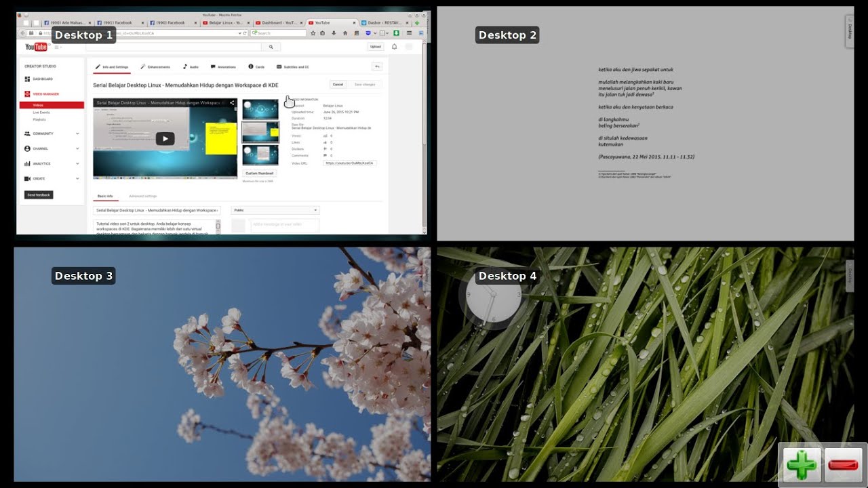The height and width of the screenshot is (488, 868).
Task: Go to Firefox home page icon
Action: point(345,33)
